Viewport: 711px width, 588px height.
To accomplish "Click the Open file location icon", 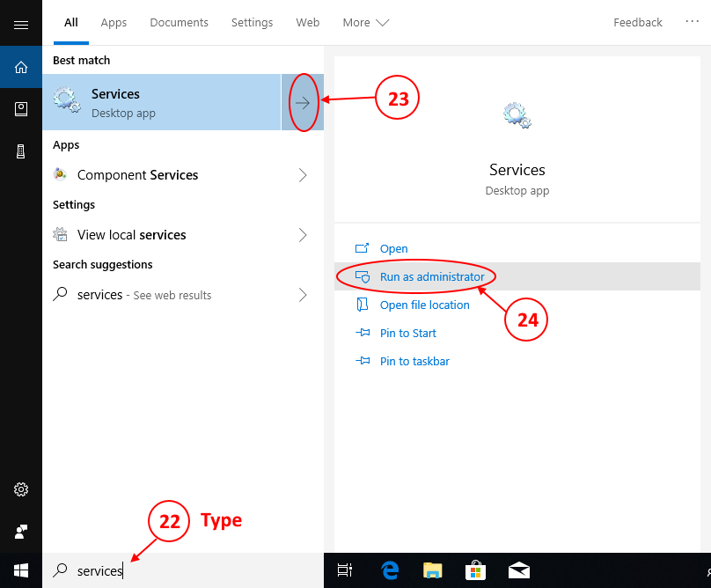I will 363,305.
